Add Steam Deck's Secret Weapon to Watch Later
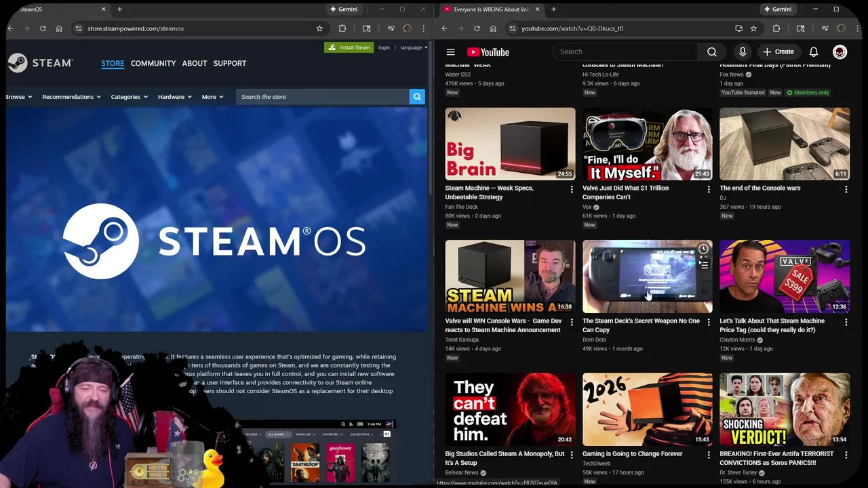Screen dimensions: 868x488 pyautogui.click(x=703, y=249)
